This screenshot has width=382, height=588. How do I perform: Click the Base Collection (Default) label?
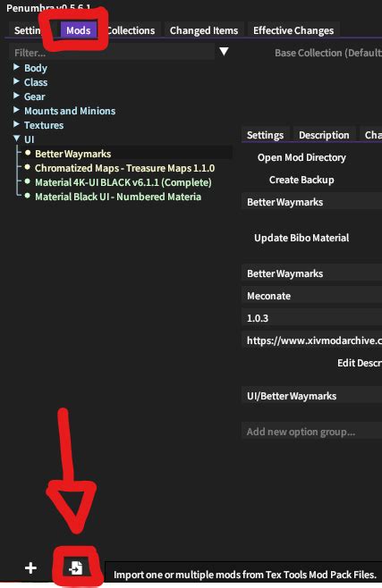(328, 53)
